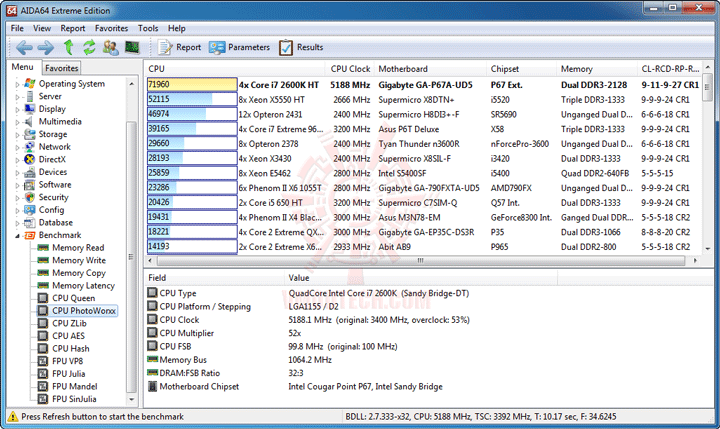720x429 pixels.
Task: Click the CPU Queen benchmark icon
Action: 43,298
